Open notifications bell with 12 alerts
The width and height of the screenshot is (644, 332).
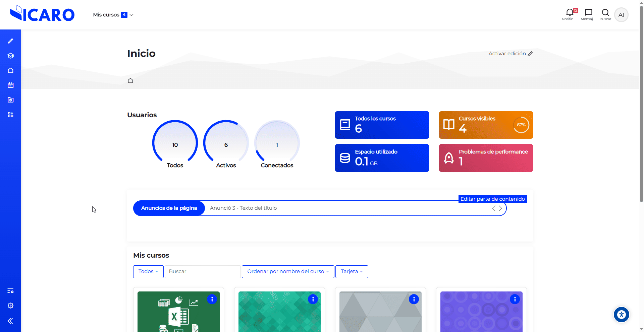570,13
